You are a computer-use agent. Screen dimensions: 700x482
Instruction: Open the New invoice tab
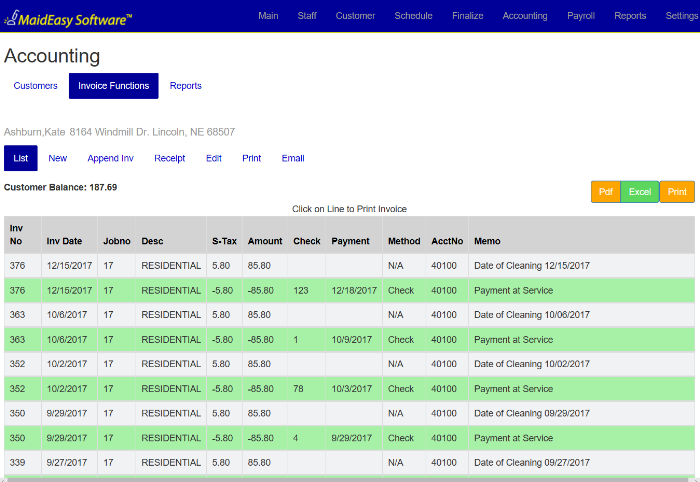click(x=58, y=158)
